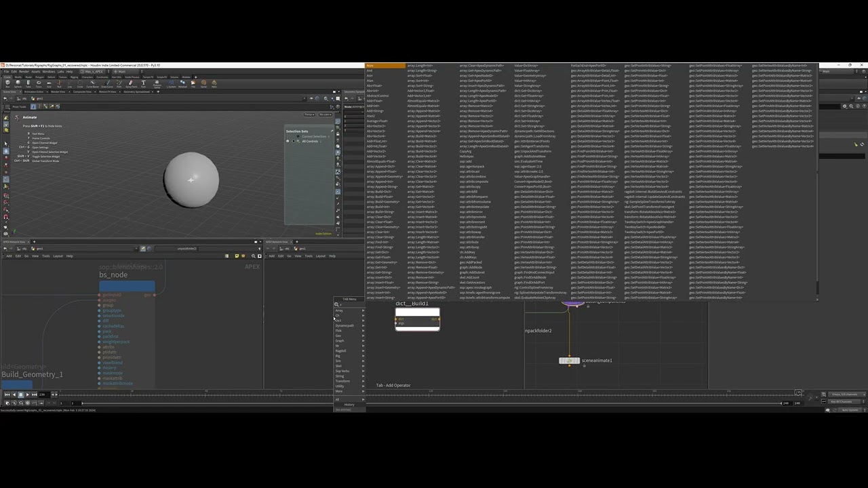Jump to first frame in playbar

pyautogui.click(x=7, y=394)
